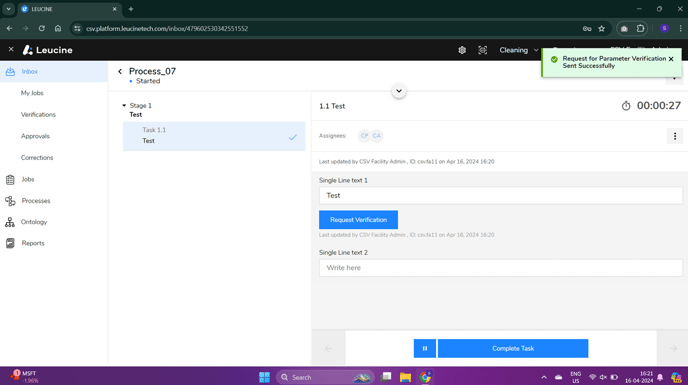Open the tab search dropdown

click(x=8, y=9)
